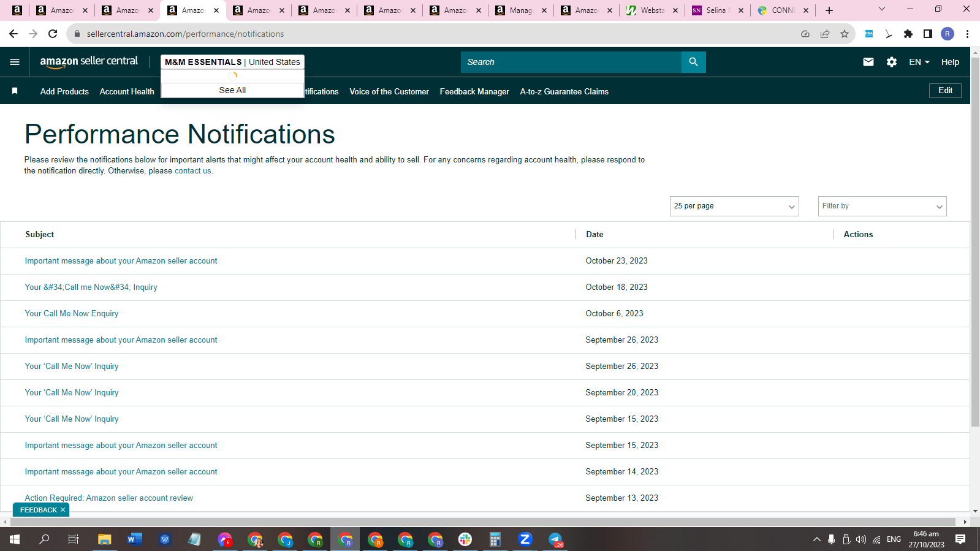The height and width of the screenshot is (551, 980).
Task: Click the Subject column header
Action: pos(40,234)
